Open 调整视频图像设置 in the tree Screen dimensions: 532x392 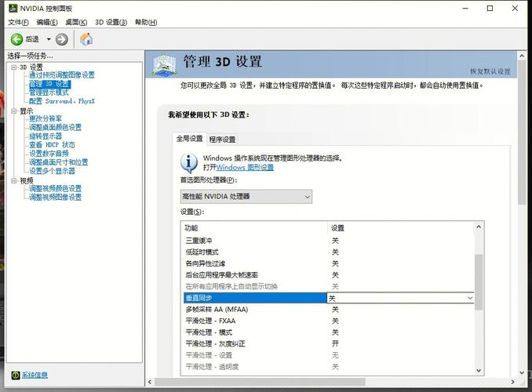point(55,198)
